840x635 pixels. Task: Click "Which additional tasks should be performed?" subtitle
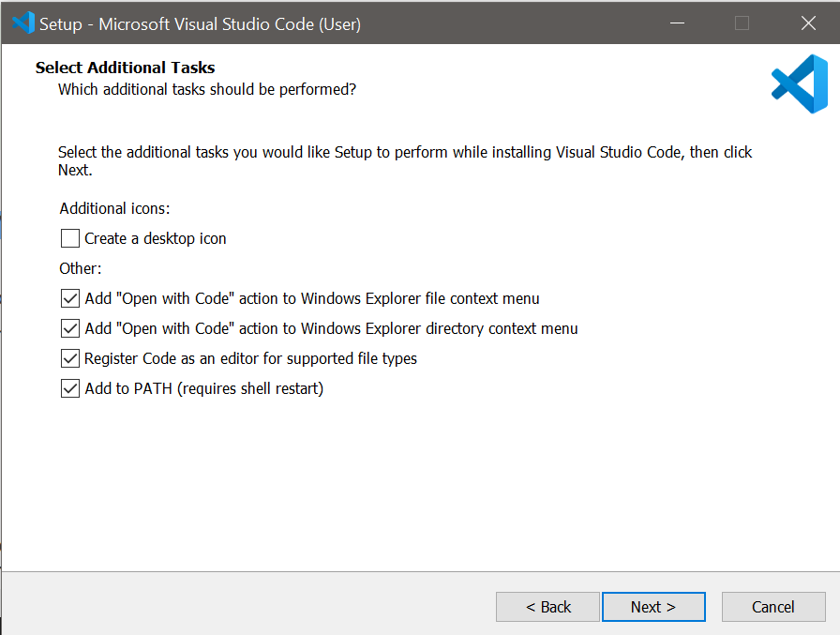tap(207, 89)
